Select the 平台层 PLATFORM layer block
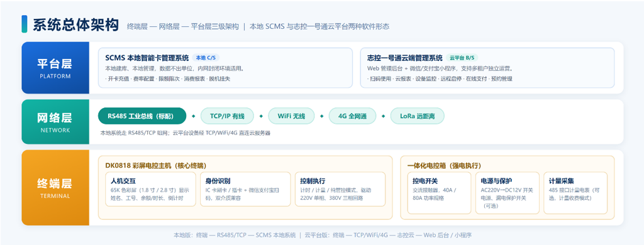Screen dimensions: 644x245 coord(55,68)
